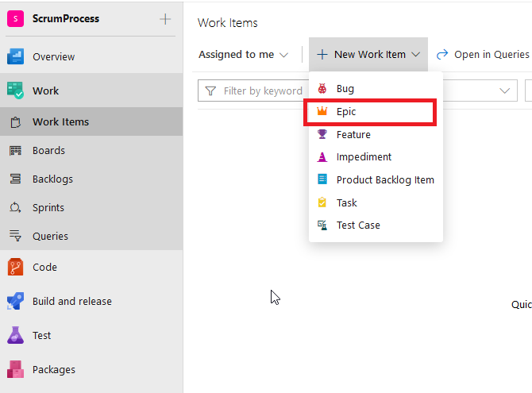Click the Build and release rocket icon

16,301
